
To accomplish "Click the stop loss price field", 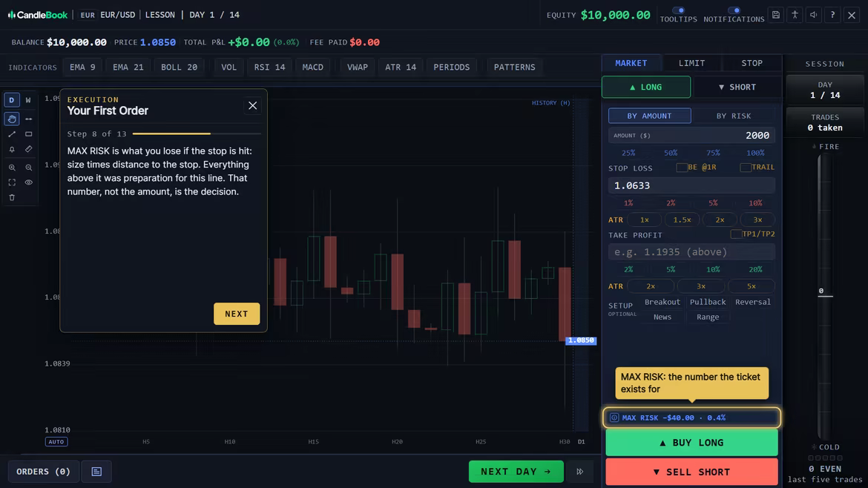I will (x=691, y=185).
